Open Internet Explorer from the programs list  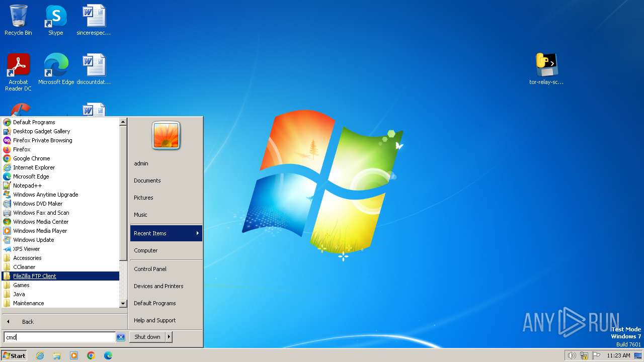coord(60,167)
